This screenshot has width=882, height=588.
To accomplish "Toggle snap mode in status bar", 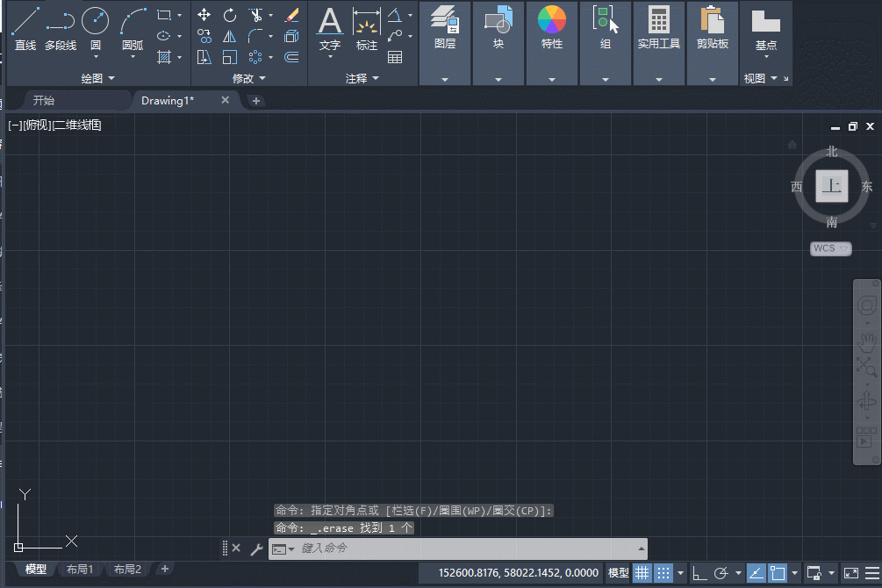I will (663, 573).
